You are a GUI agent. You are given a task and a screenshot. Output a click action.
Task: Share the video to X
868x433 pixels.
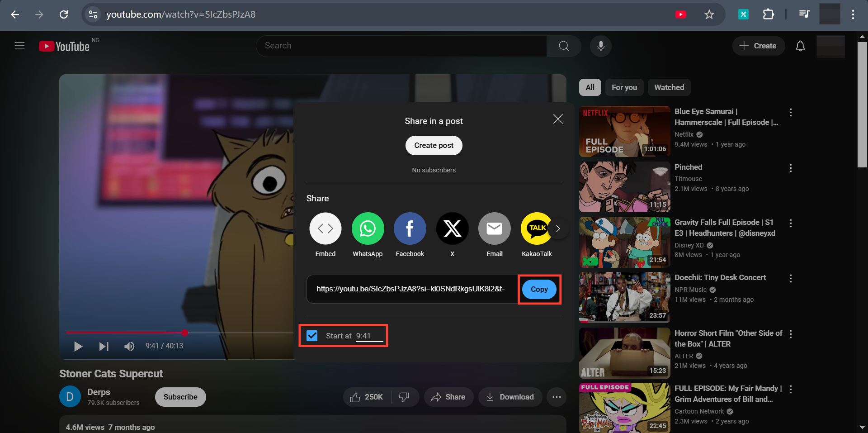(452, 235)
